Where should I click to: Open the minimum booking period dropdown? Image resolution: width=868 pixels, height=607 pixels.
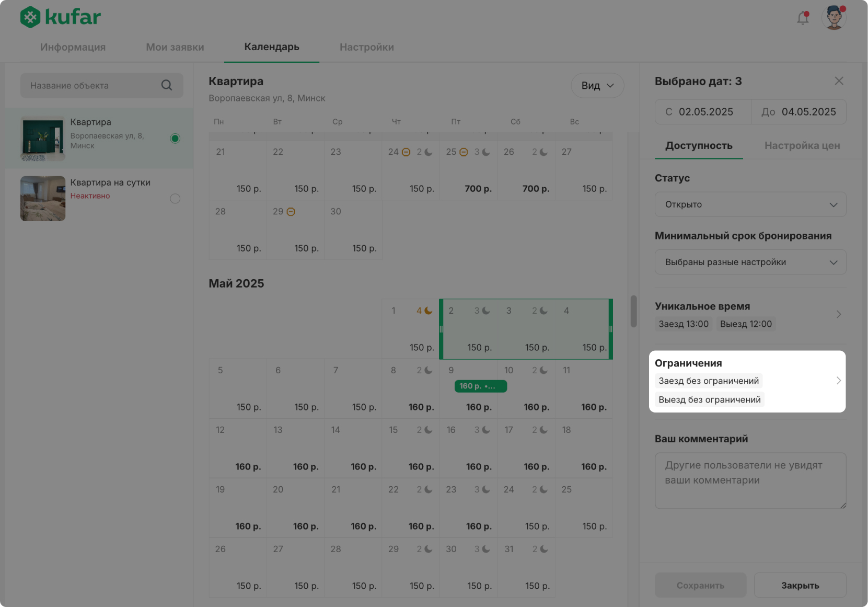pyautogui.click(x=750, y=262)
